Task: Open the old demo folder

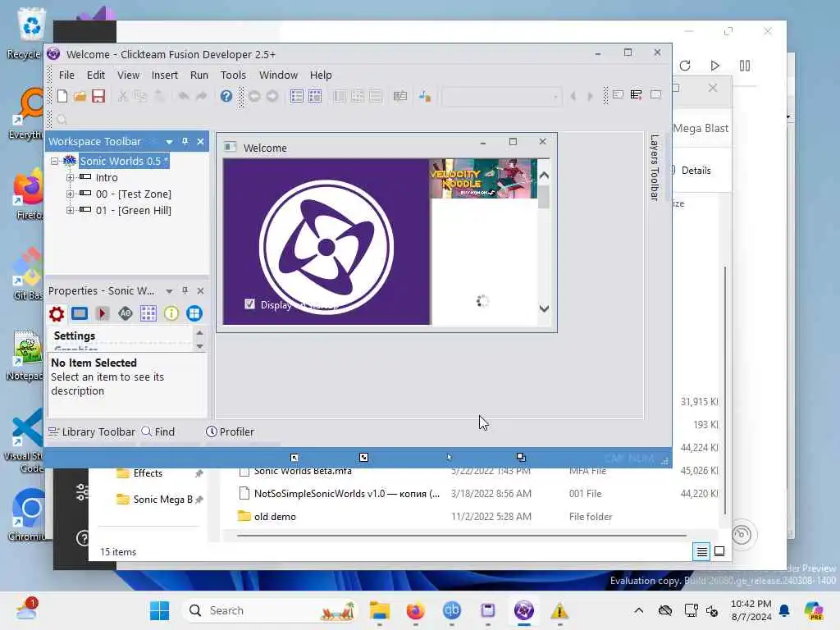Action: click(275, 517)
